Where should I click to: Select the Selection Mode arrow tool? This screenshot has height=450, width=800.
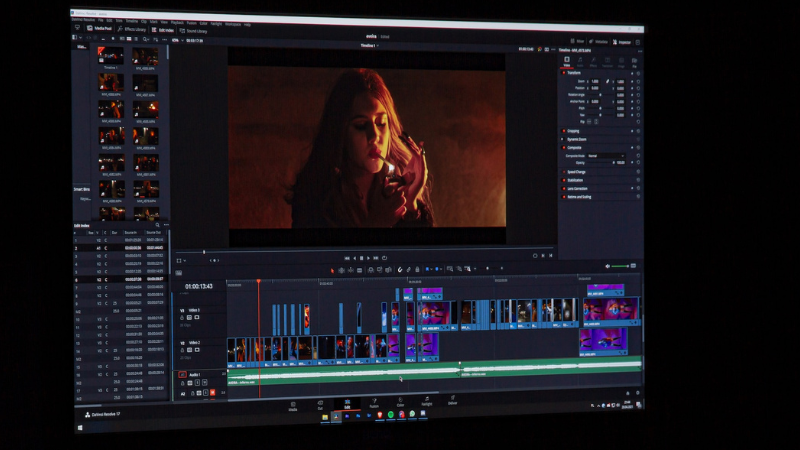(332, 270)
